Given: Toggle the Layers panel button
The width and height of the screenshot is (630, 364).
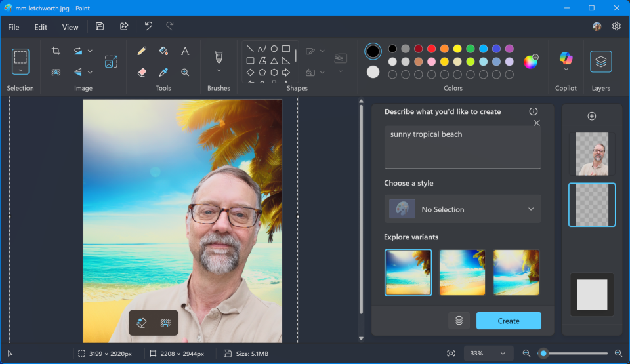Looking at the screenshot, I should (x=600, y=62).
